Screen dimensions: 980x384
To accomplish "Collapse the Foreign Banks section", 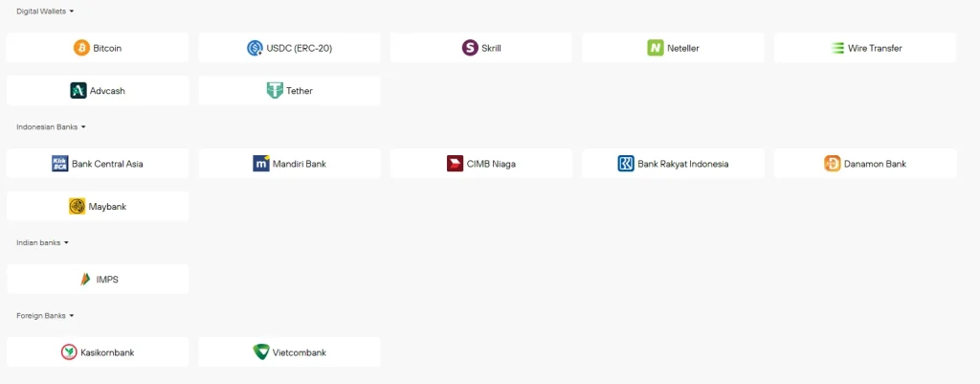I will 71,316.
